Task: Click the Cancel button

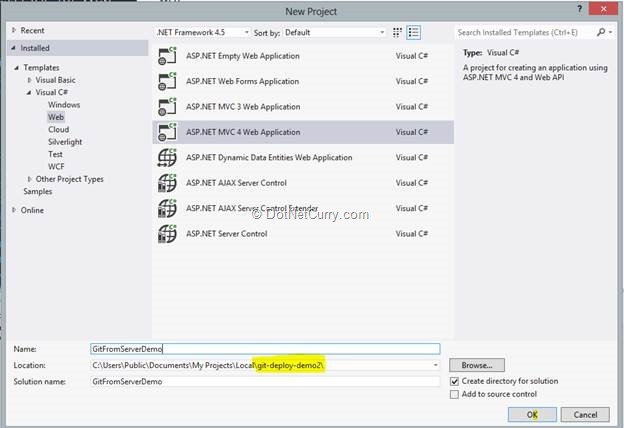Action: [x=585, y=414]
